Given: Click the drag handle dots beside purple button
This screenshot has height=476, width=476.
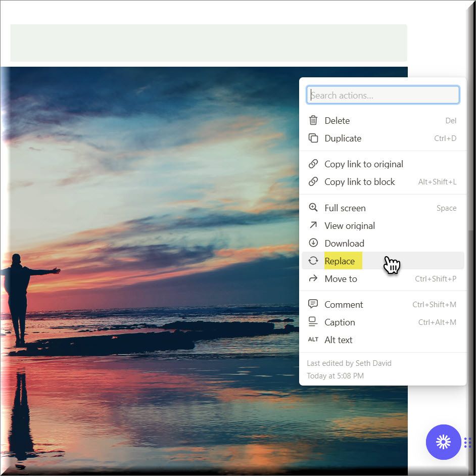Looking at the screenshot, I should (x=467, y=442).
